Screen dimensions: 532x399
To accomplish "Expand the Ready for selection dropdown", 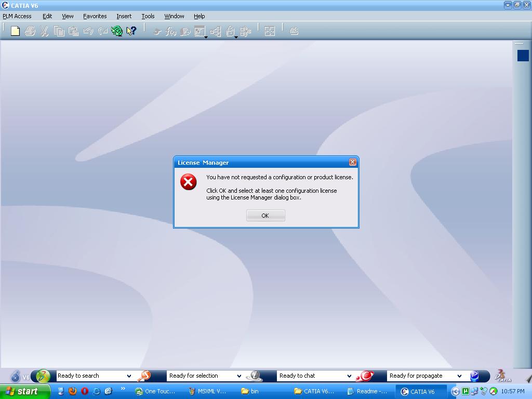I will click(x=239, y=376).
